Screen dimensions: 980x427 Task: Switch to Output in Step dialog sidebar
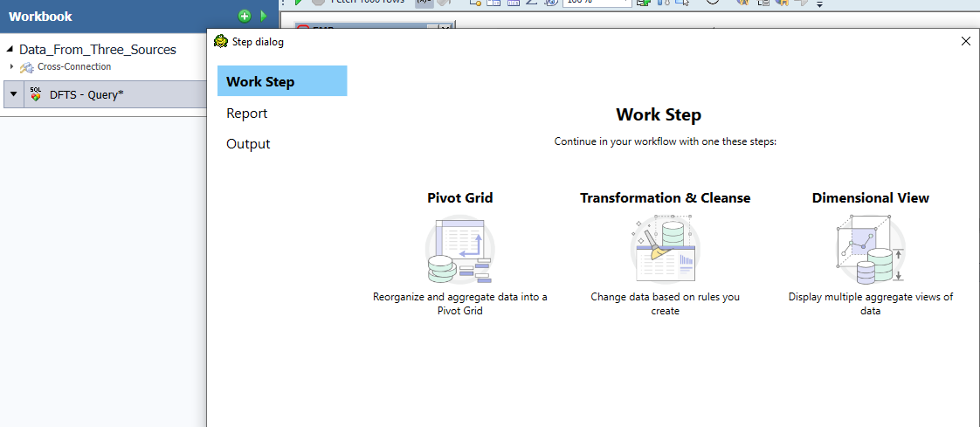click(x=248, y=144)
